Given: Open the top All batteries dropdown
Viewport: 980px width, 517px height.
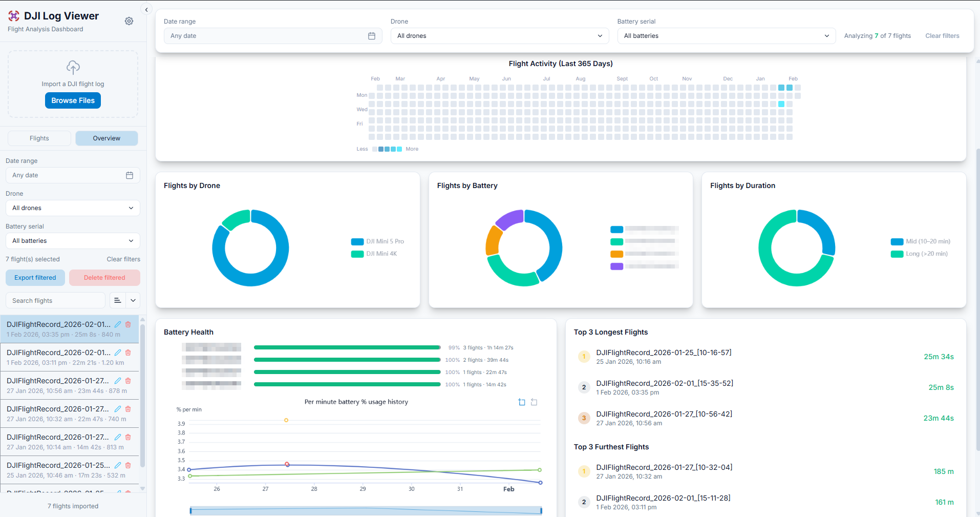Looking at the screenshot, I should point(726,36).
